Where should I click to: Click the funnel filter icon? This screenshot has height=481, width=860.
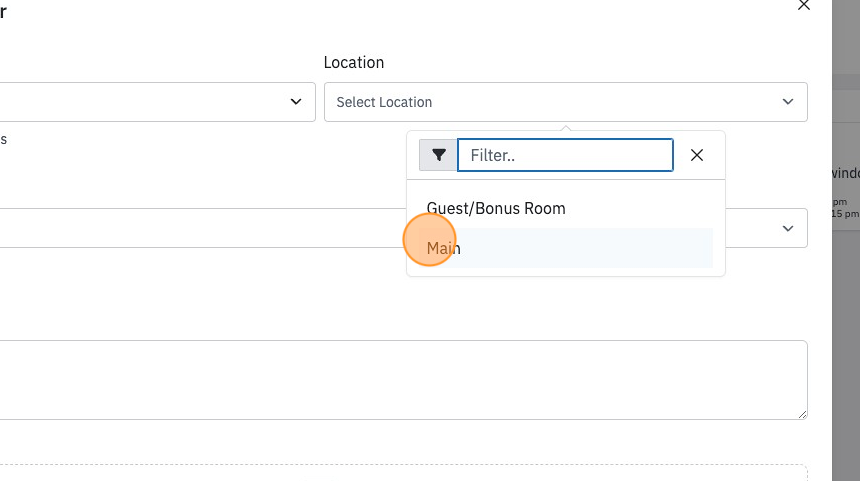click(x=438, y=155)
